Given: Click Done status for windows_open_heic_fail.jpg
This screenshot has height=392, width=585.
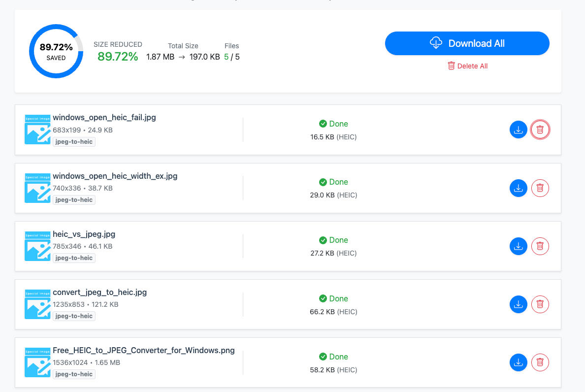Looking at the screenshot, I should pyautogui.click(x=333, y=124).
